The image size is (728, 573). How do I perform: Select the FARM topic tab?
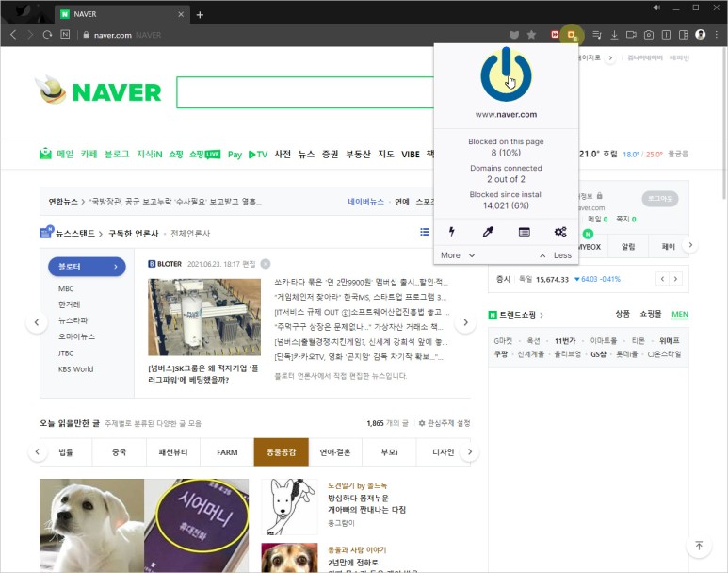tap(227, 451)
